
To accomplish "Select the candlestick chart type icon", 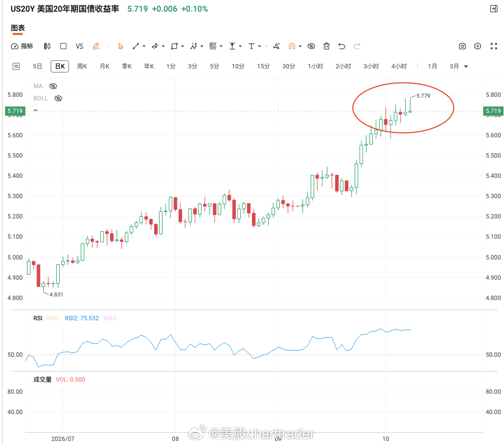I will coord(47,46).
